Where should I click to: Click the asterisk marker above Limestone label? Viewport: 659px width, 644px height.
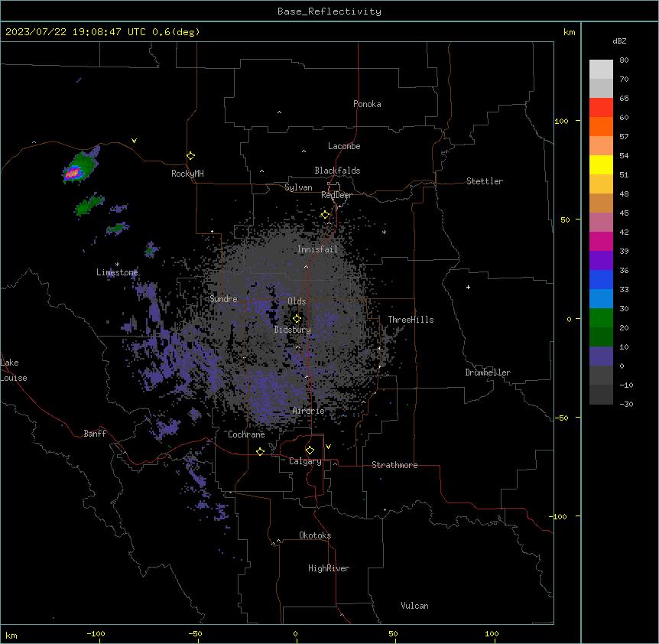pyautogui.click(x=117, y=265)
